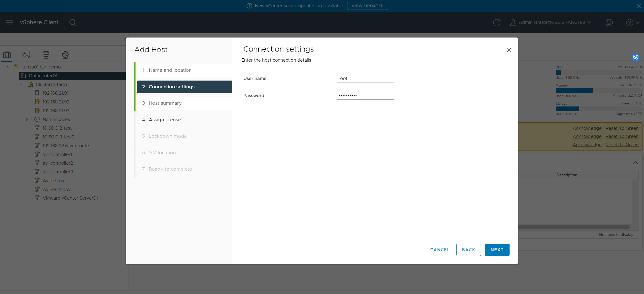Click the Password input field

(365, 96)
